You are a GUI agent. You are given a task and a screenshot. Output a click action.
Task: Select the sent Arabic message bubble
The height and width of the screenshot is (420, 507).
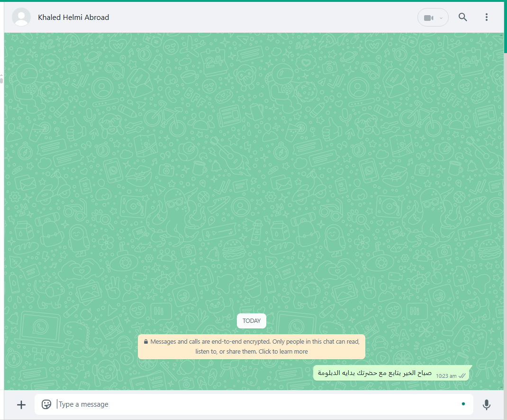pos(392,373)
